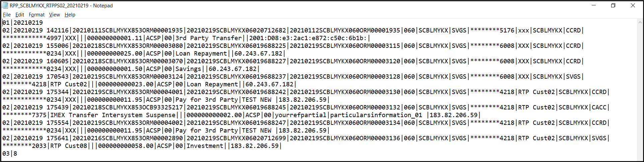Click the Notepad app icon in title bar
Screen dimensions: 644x162
click(5, 5)
